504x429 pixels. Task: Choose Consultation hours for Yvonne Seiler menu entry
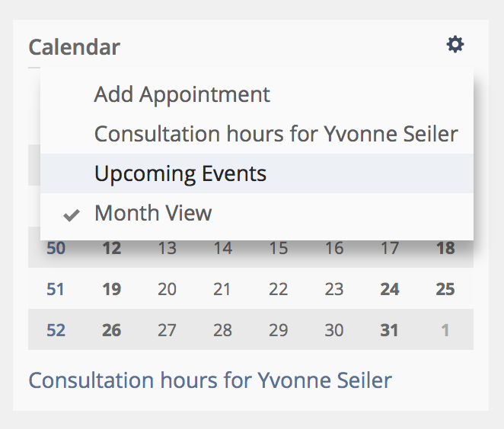tap(276, 135)
